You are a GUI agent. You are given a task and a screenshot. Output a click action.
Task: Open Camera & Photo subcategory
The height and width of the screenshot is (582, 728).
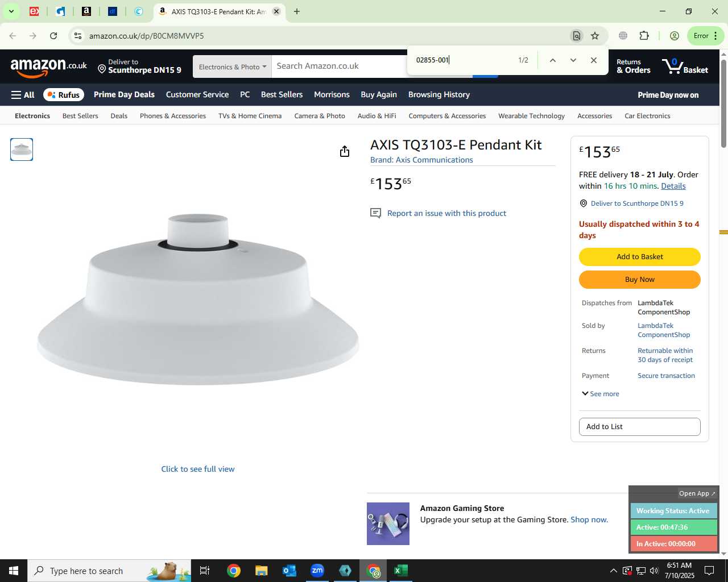pyautogui.click(x=320, y=116)
